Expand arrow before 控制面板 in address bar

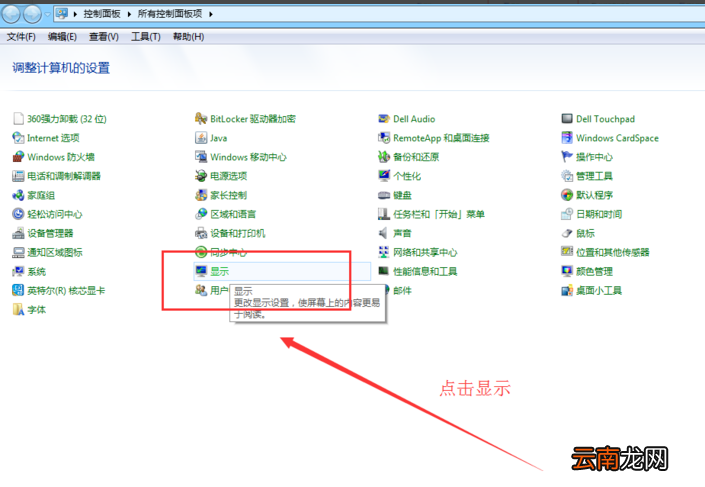75,14
